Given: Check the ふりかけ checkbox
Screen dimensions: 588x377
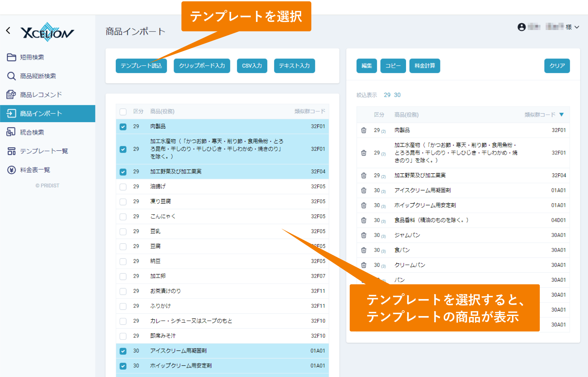Looking at the screenshot, I should pos(123,306).
